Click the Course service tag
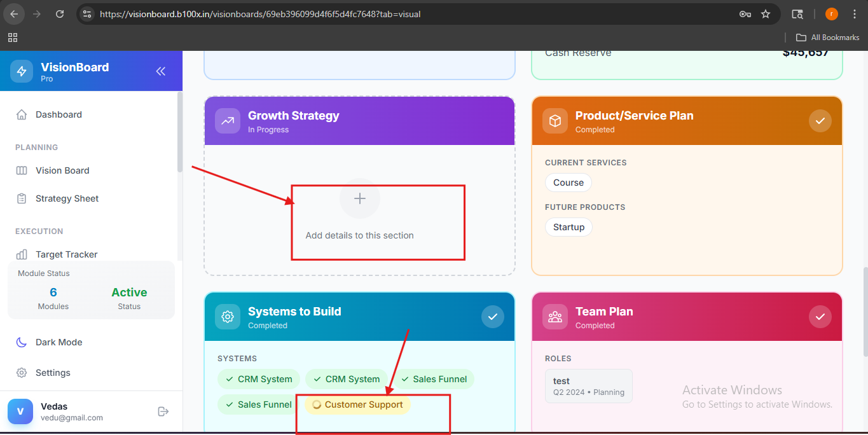 [568, 183]
